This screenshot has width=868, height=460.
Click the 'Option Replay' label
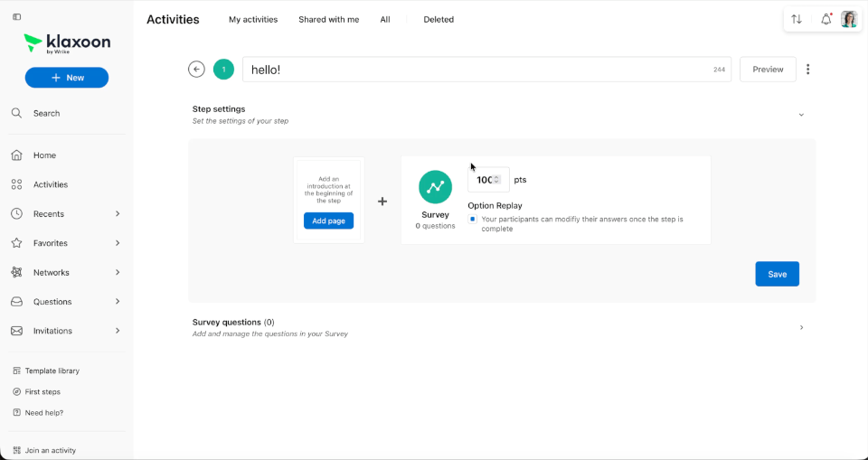495,205
